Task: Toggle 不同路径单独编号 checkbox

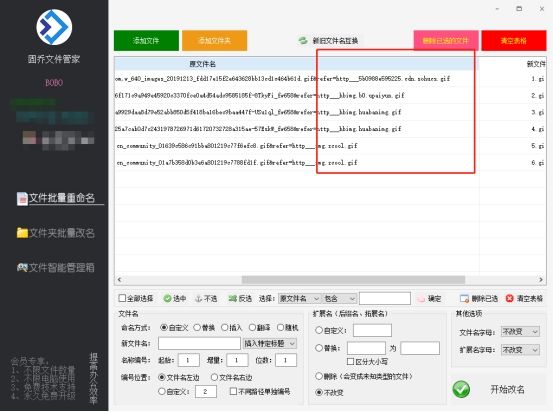Action: pos(233,391)
